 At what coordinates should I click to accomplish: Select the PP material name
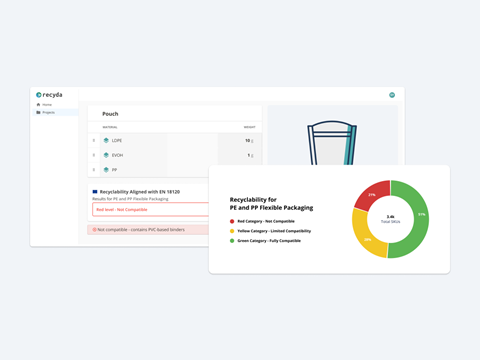click(x=114, y=170)
